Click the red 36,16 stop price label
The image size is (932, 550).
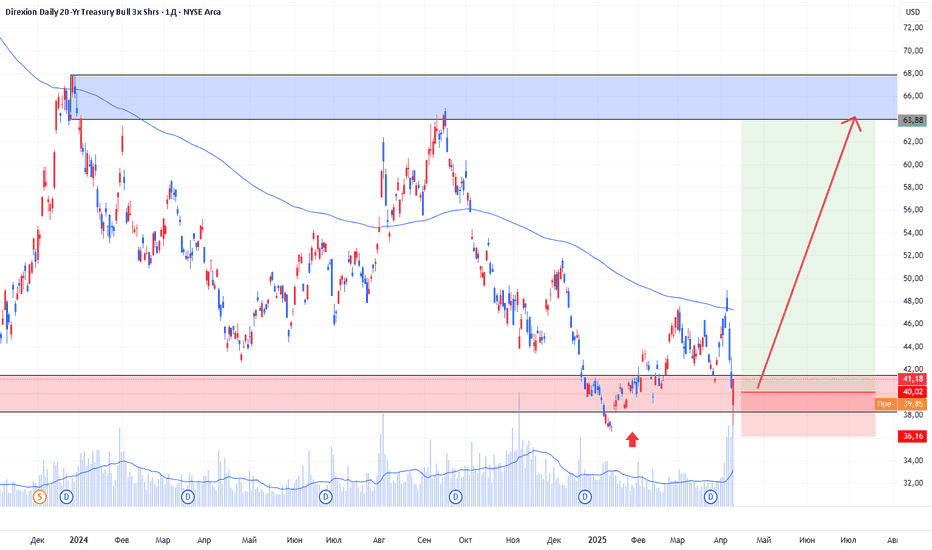click(911, 436)
